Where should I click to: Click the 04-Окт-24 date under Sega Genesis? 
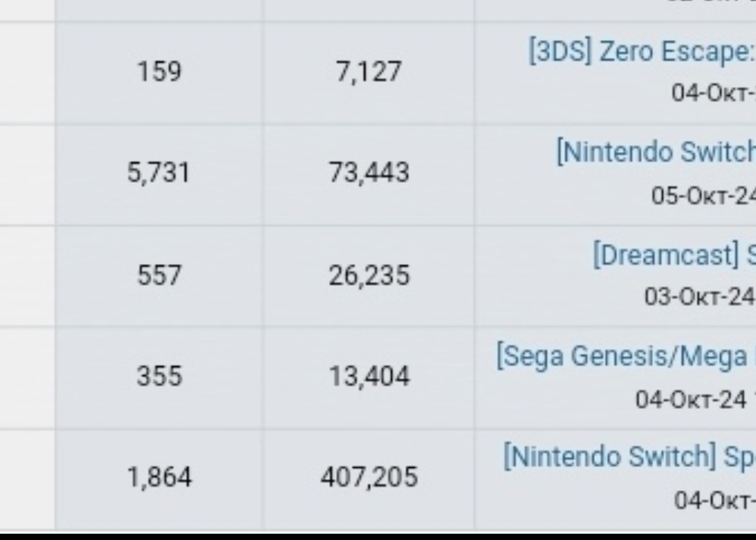tap(696, 399)
